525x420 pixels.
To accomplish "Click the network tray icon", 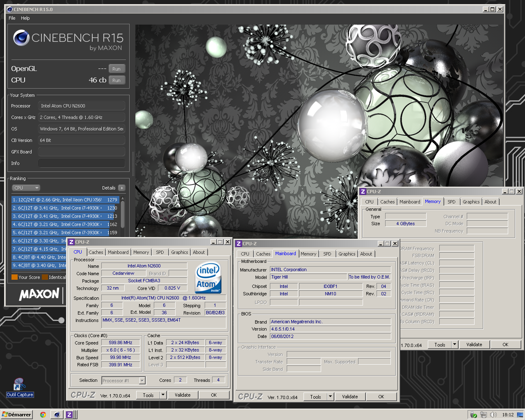I will [x=483, y=415].
